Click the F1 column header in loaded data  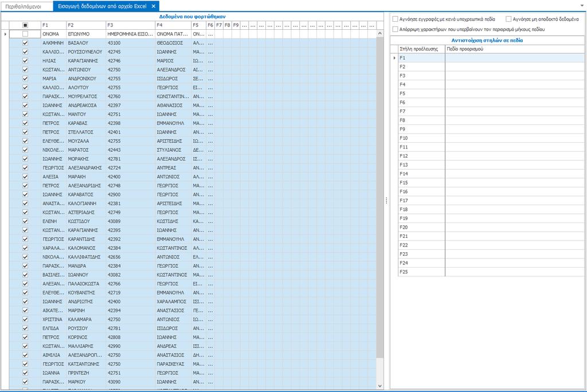[x=53, y=25]
